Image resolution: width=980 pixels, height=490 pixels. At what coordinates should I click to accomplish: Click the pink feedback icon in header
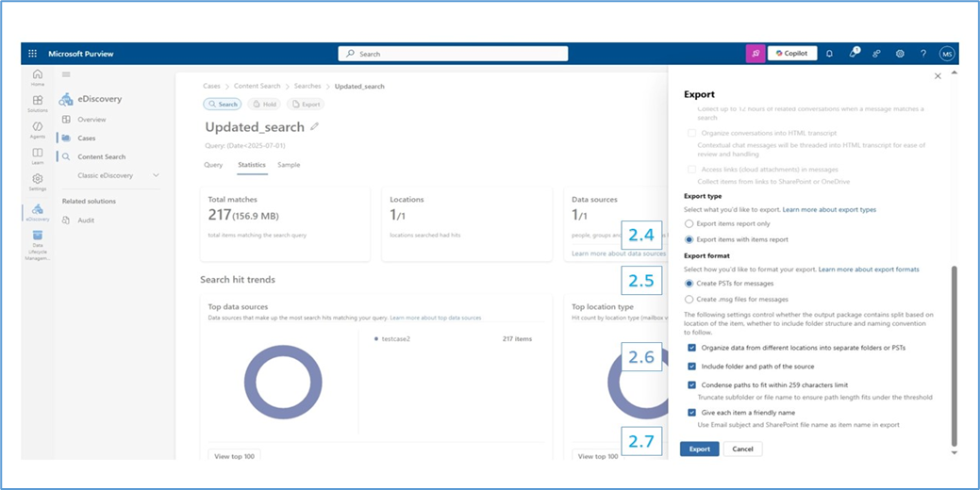756,54
